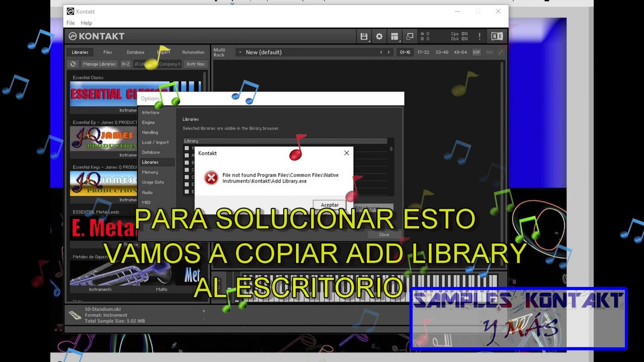The width and height of the screenshot is (644, 362).
Task: Clear the library search with the x icon
Action: click(x=179, y=64)
